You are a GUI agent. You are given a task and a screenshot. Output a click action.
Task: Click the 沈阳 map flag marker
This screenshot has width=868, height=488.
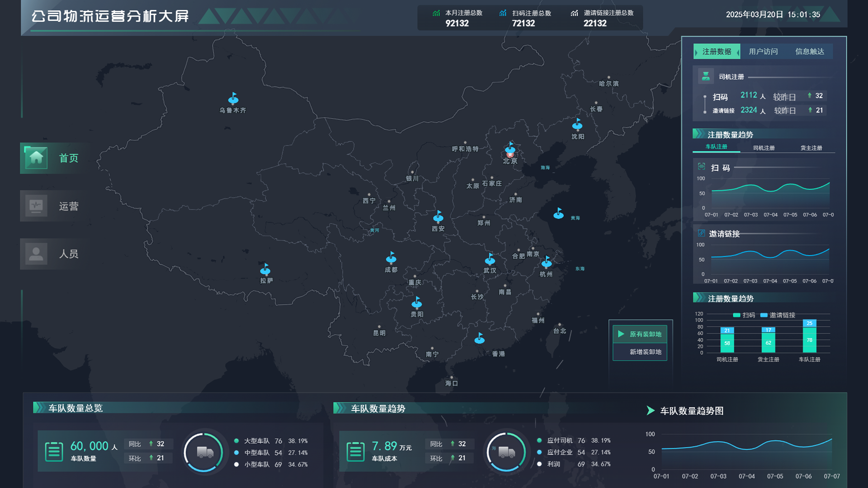577,124
